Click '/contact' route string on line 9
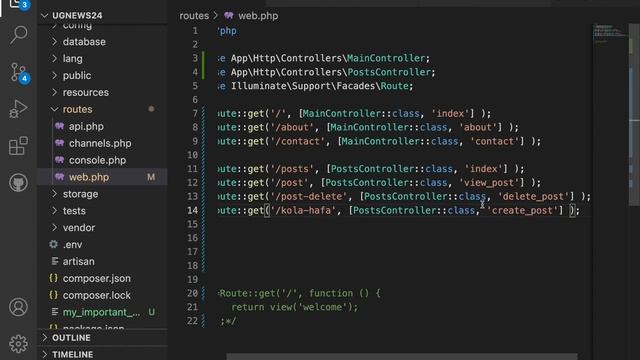Image resolution: width=640 pixels, height=360 pixels. [x=297, y=141]
